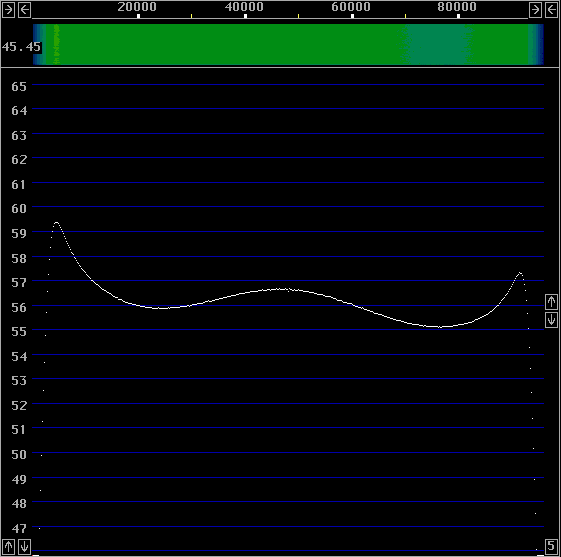Click the left spectrum peak near 59 dB
Screen dimensions: 561x557
point(57,223)
